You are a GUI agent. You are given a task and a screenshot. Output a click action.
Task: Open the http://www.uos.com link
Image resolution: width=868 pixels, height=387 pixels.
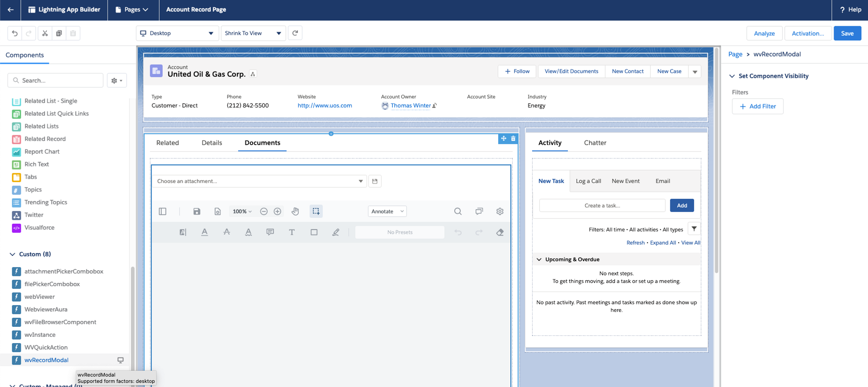point(325,105)
